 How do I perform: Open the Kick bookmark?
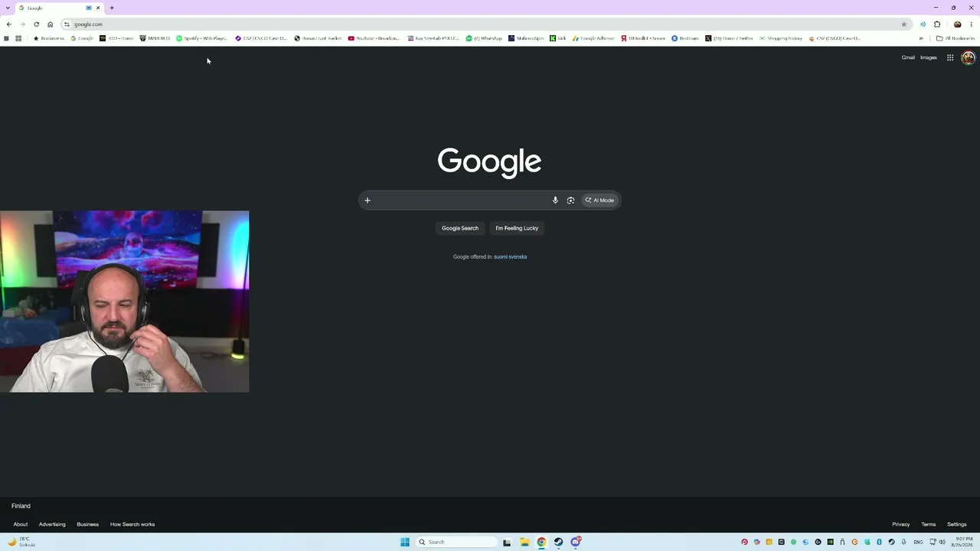558,38
